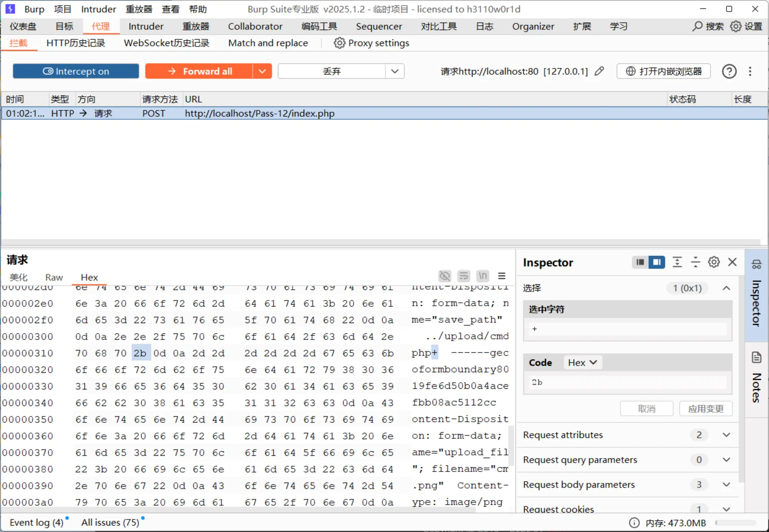Switch to the Raw request view tab
The width and height of the screenshot is (769, 532).
[54, 277]
